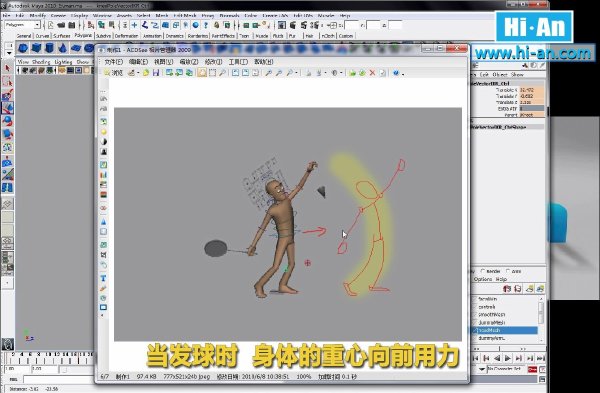Viewport: 600px width, 393px height.
Task: Toggle visibility of the highlighted blue layer
Action: coord(475,330)
